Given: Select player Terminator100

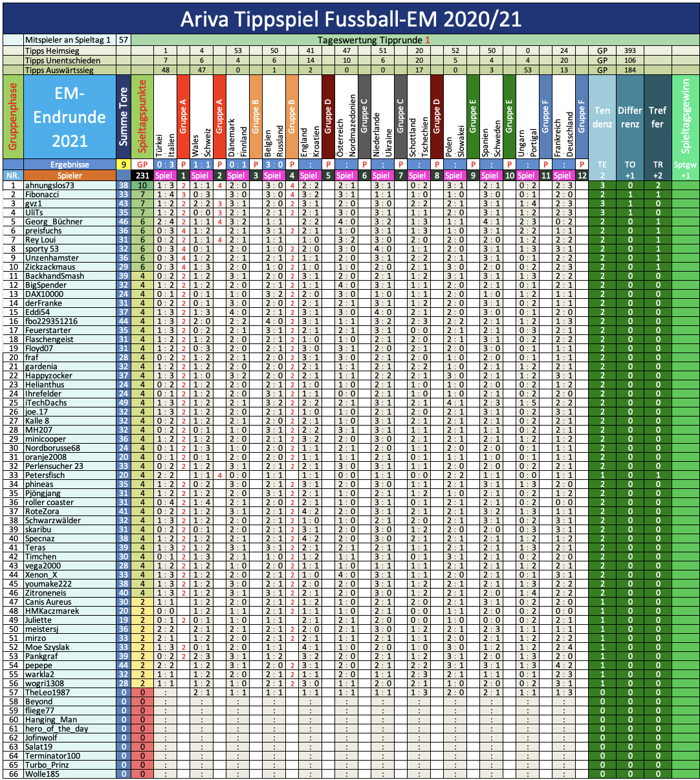Looking at the screenshot, I should pos(70,756).
